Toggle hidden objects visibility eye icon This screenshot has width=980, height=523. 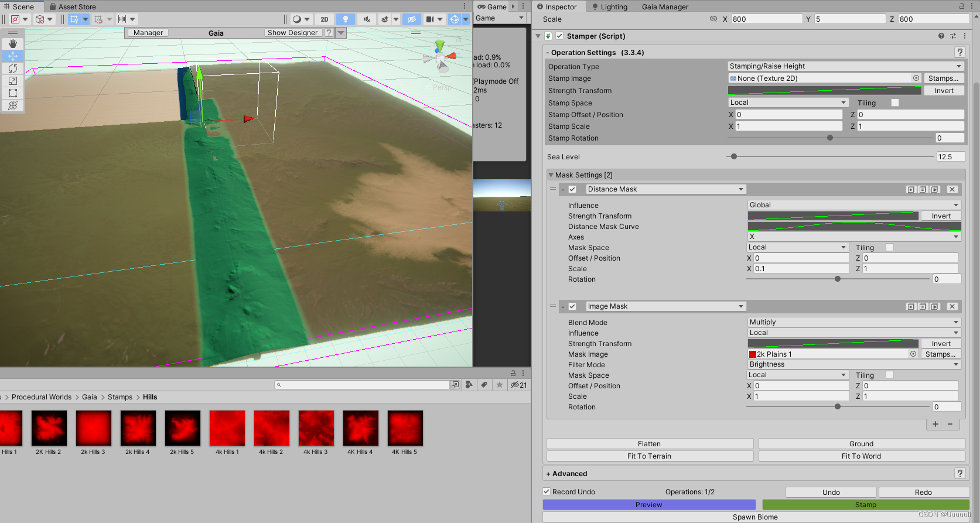tap(412, 19)
